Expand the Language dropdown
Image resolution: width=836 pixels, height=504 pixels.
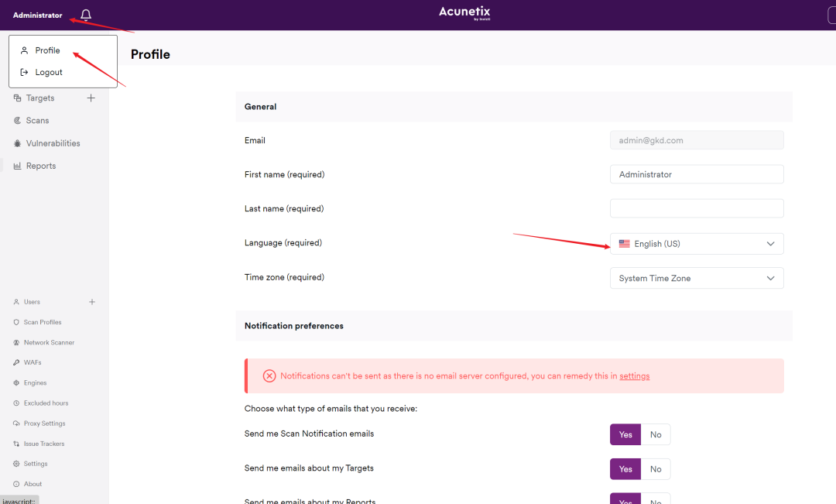pos(697,244)
